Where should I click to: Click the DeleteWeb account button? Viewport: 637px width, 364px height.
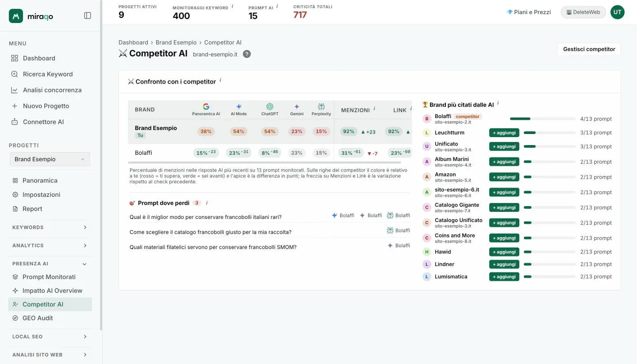[x=583, y=12]
